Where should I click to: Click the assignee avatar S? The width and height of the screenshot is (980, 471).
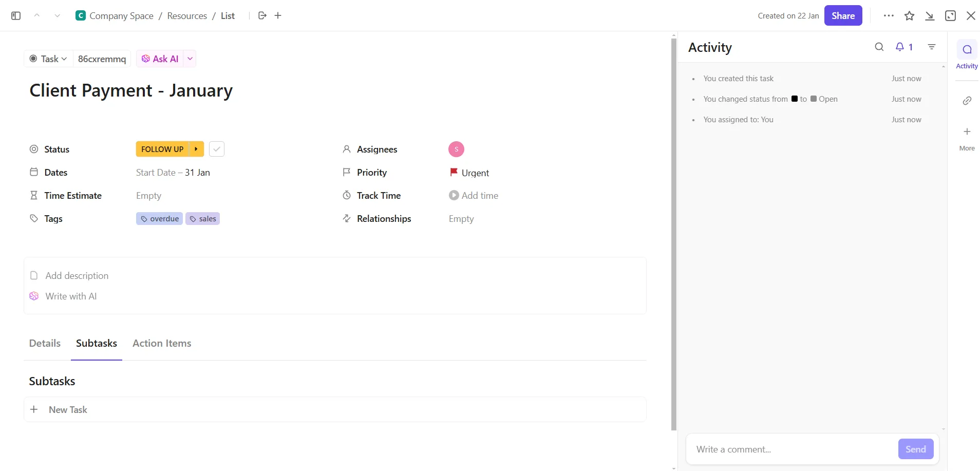(x=456, y=149)
